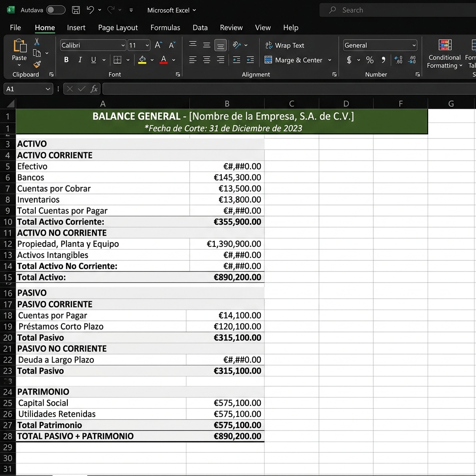Select Middle Align icon

pyautogui.click(x=207, y=45)
